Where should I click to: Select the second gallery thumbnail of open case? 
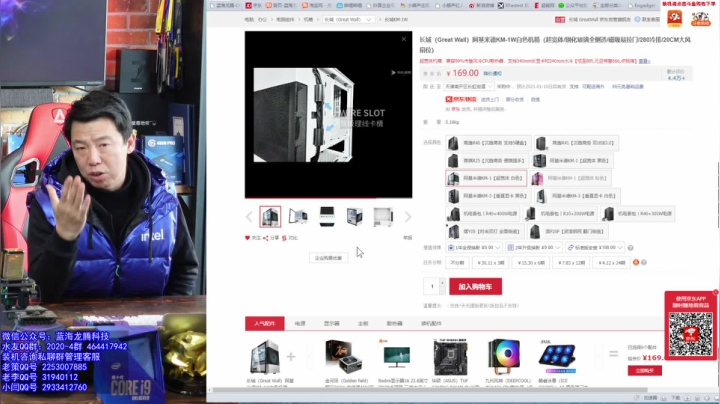click(298, 216)
